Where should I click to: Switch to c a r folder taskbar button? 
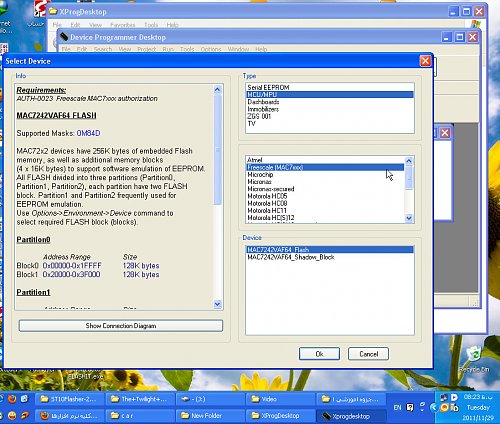pos(140,416)
